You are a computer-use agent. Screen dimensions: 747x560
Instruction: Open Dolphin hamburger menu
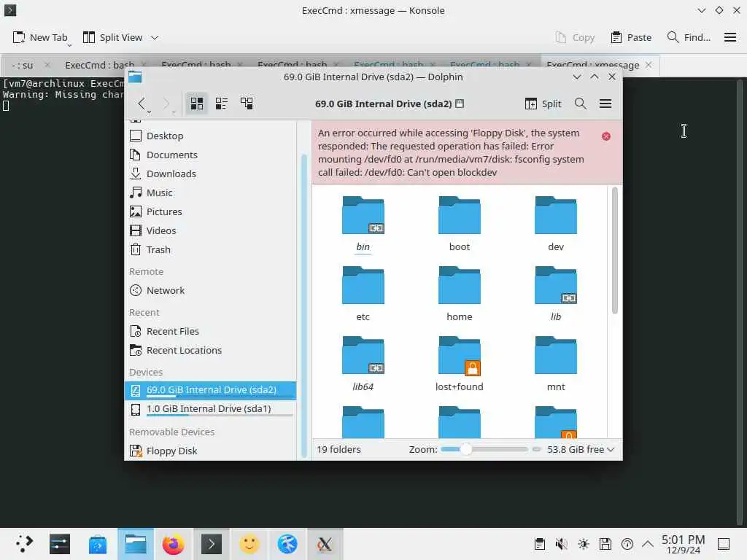click(605, 104)
